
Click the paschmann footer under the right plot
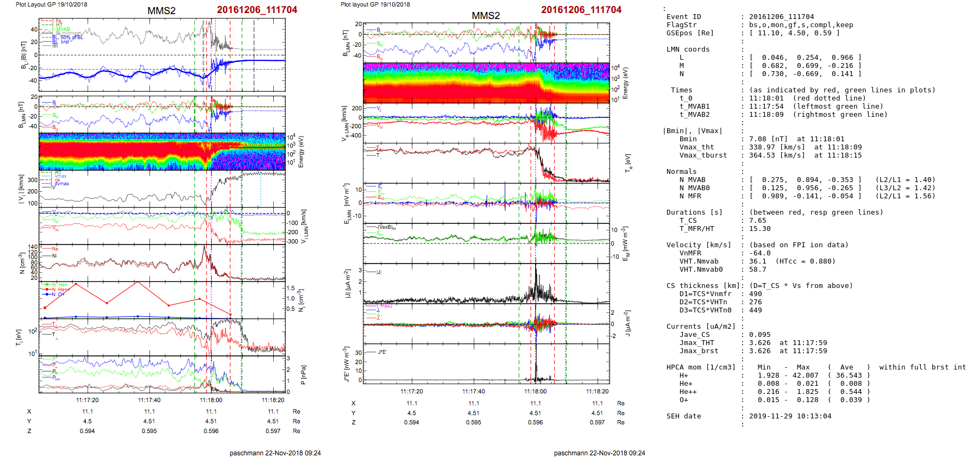[x=599, y=453]
